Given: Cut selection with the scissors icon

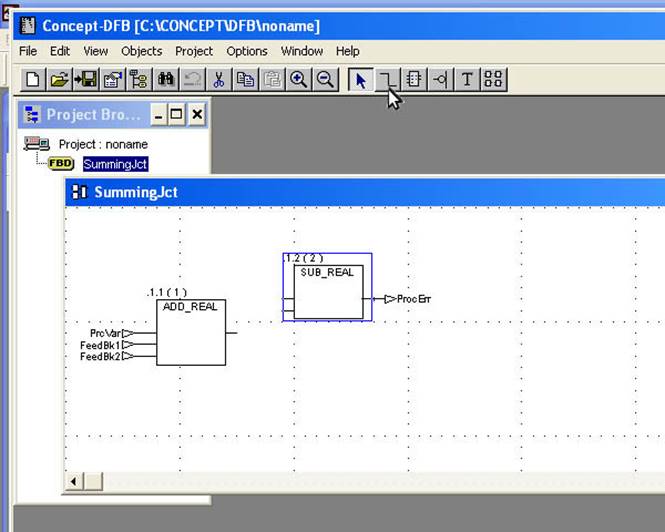Looking at the screenshot, I should click(219, 79).
